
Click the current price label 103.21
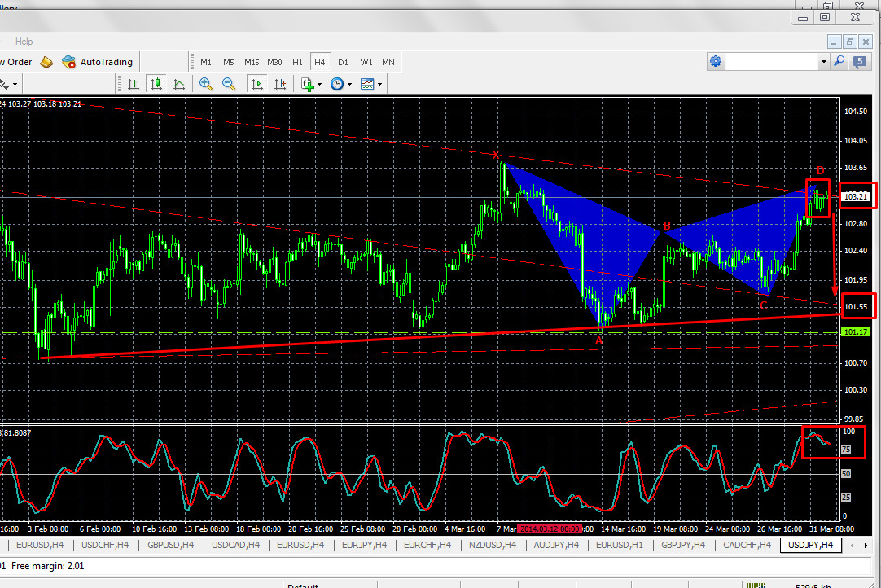click(856, 197)
